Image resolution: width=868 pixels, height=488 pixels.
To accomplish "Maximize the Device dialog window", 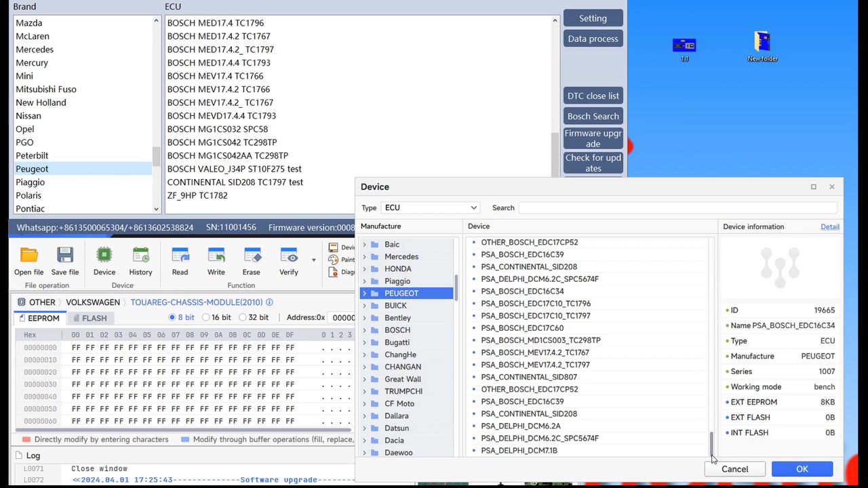I will point(813,186).
